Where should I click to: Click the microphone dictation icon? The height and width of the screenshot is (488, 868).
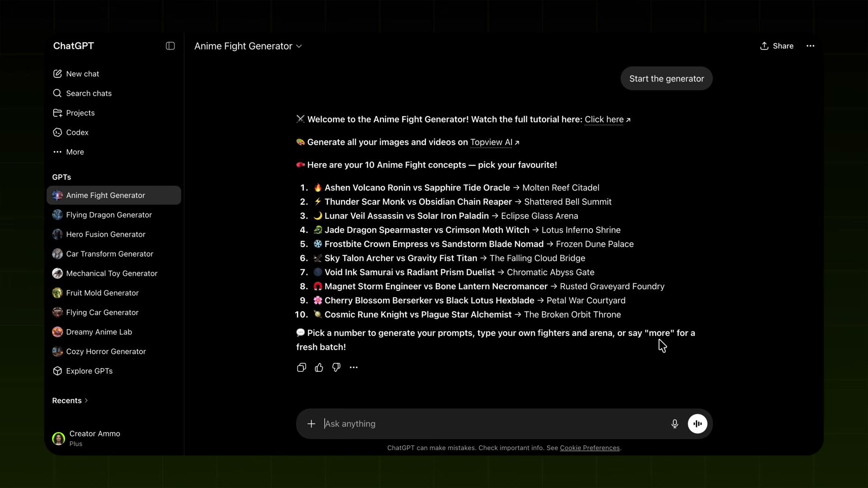tap(675, 424)
